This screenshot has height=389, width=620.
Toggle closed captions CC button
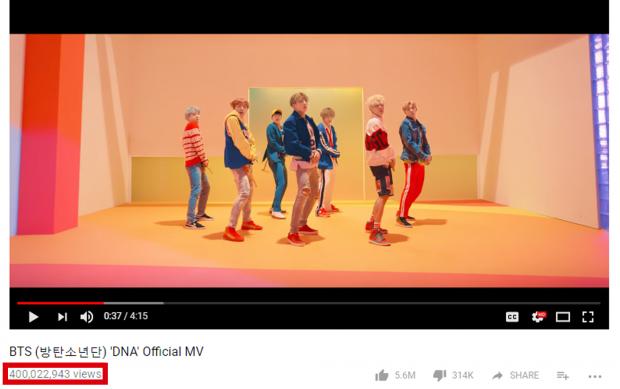coord(512,317)
